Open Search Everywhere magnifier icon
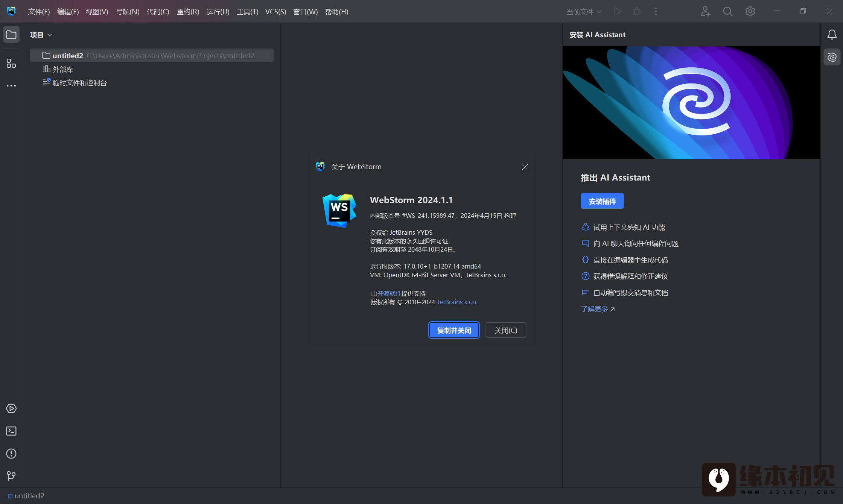843x504 pixels. [727, 12]
